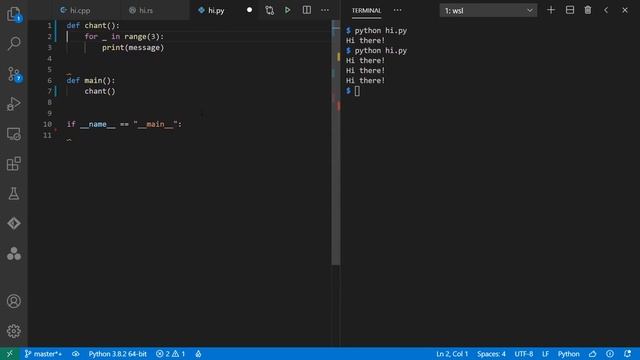Open notifications bell

point(627,354)
